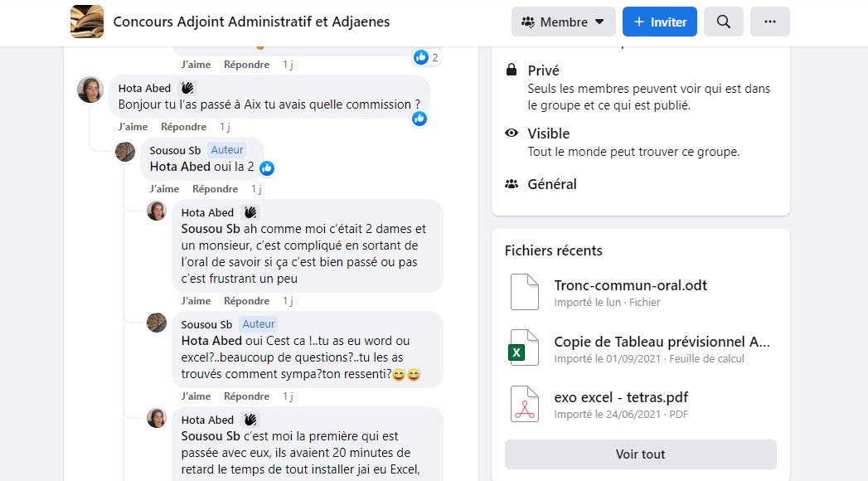This screenshot has height=481, width=868.
Task: Click Répondre under the 'word ou excel' comment
Action: pyautogui.click(x=246, y=396)
